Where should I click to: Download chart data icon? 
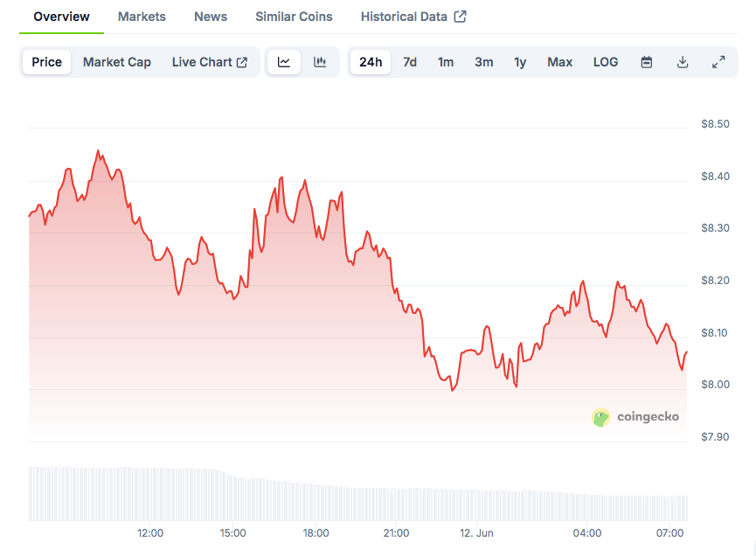coord(683,62)
